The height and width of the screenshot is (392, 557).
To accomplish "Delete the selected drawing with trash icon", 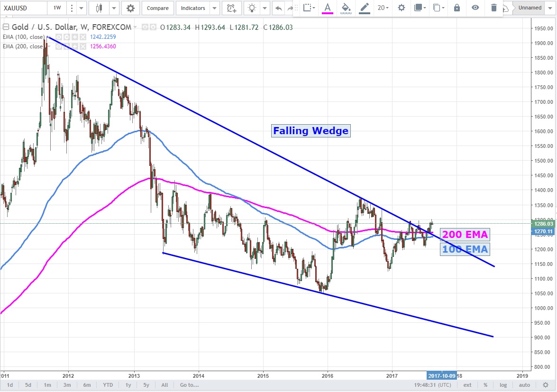I will [x=494, y=8].
